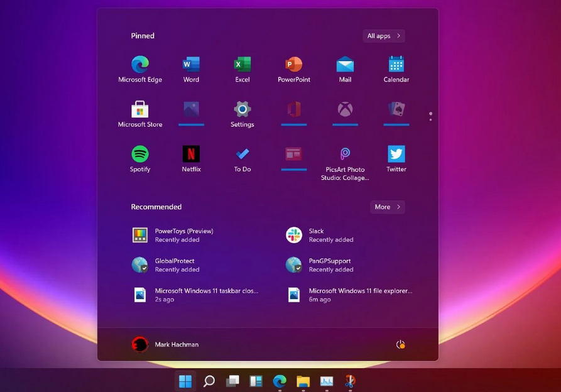This screenshot has width=561, height=392.
Task: Open the To Do app
Action: (242, 159)
